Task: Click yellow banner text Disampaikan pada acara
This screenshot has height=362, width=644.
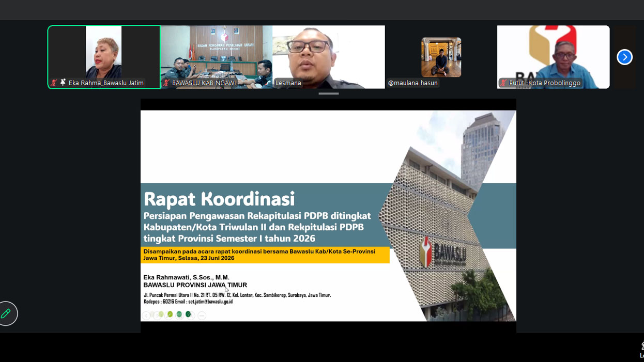Action: tap(259, 255)
